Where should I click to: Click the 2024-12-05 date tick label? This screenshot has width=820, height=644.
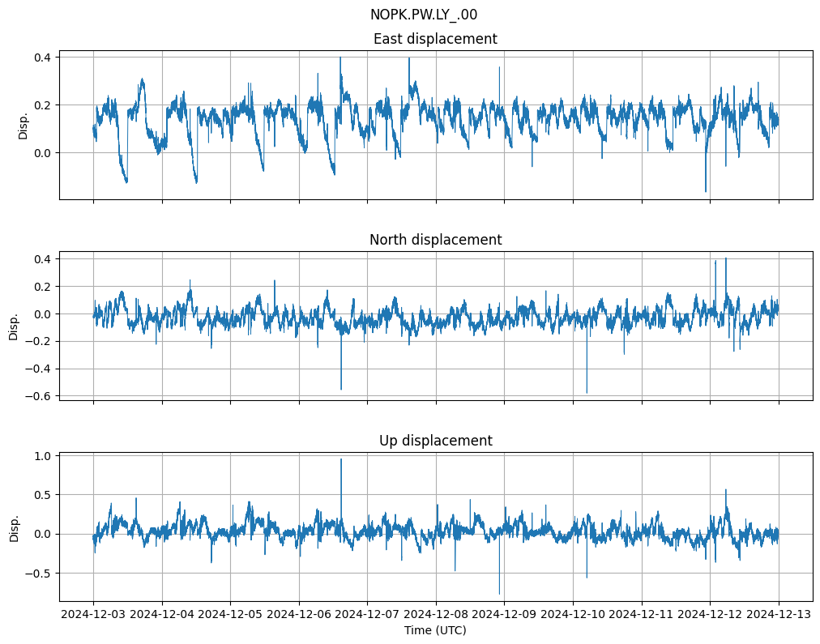230,615
